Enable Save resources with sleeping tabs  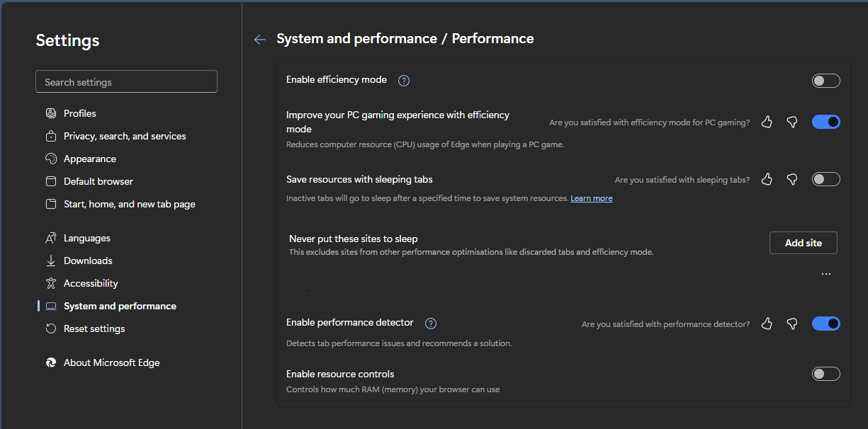tap(825, 178)
